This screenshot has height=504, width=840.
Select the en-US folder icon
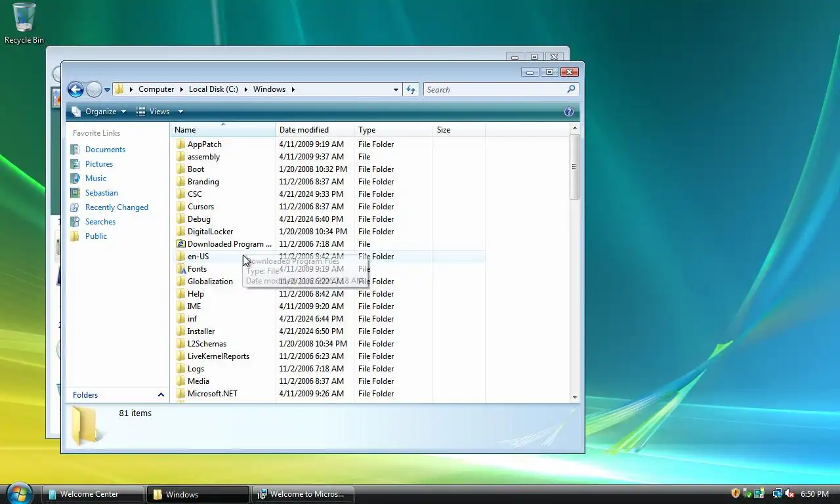[x=181, y=257]
